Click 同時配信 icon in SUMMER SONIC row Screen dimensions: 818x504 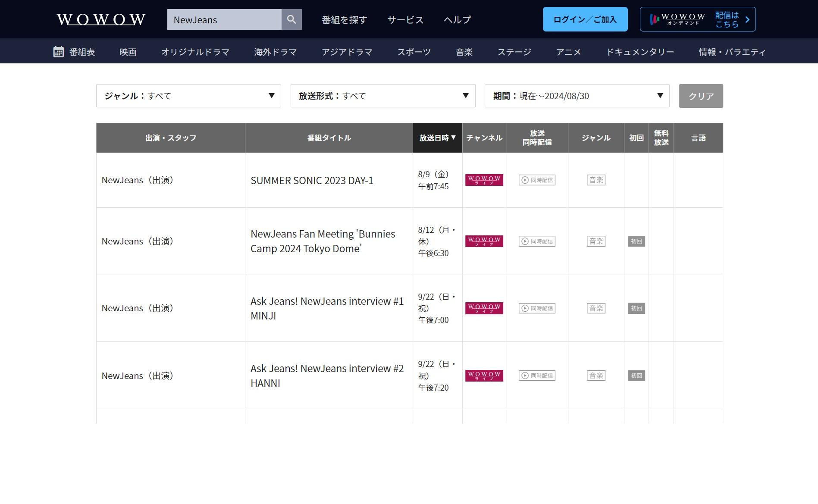pyautogui.click(x=537, y=180)
